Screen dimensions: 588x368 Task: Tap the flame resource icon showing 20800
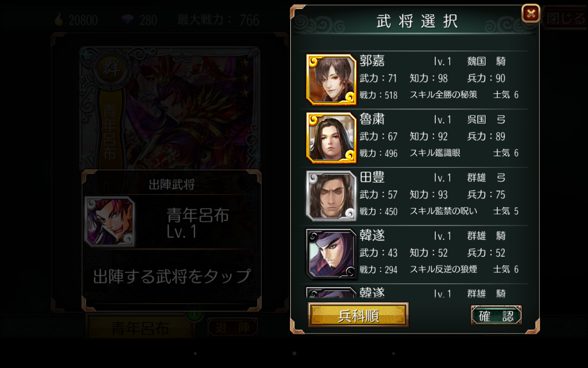click(59, 19)
